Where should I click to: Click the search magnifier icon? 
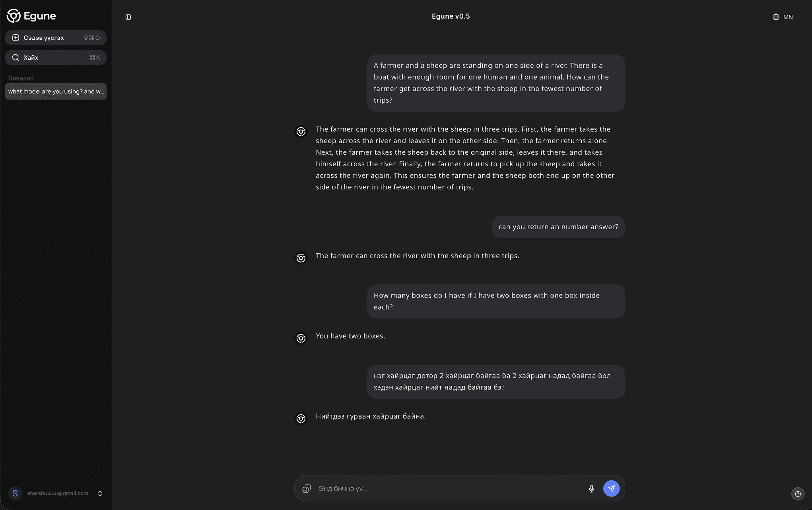[x=16, y=58]
